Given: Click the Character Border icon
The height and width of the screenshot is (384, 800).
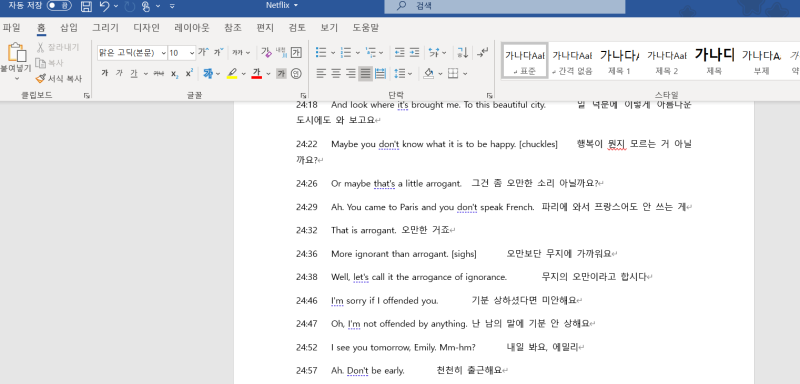Looking at the screenshot, I should click(296, 53).
